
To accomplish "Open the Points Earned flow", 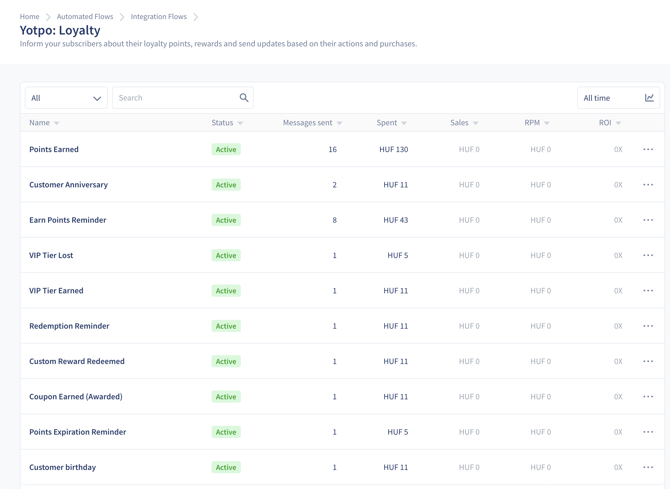I will click(54, 149).
